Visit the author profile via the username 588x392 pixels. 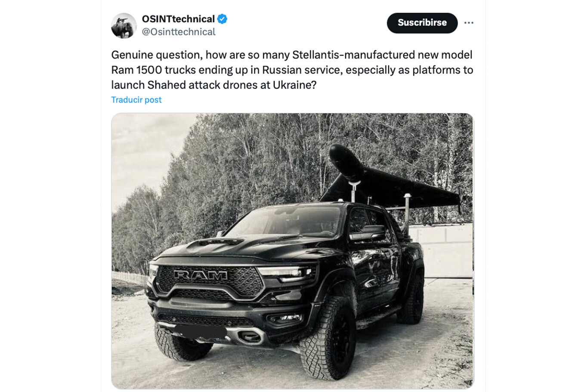179,31
